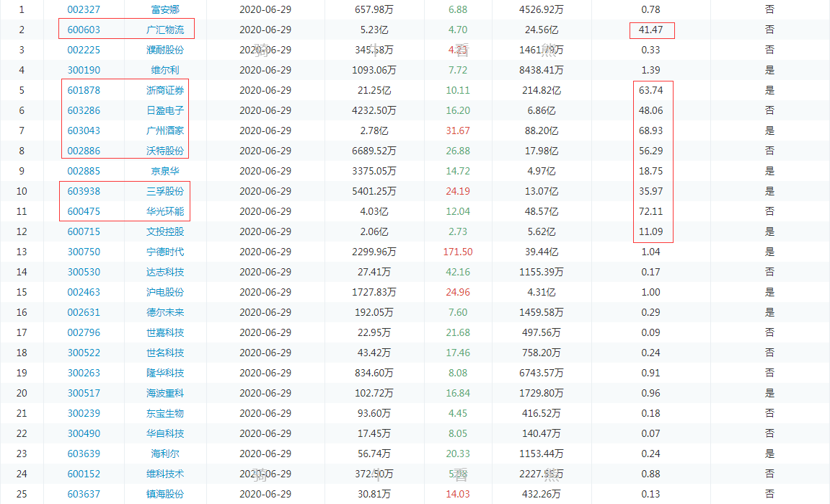The width and height of the screenshot is (830, 504).
Task: Open 达志科技 stock link
Action: tap(165, 272)
